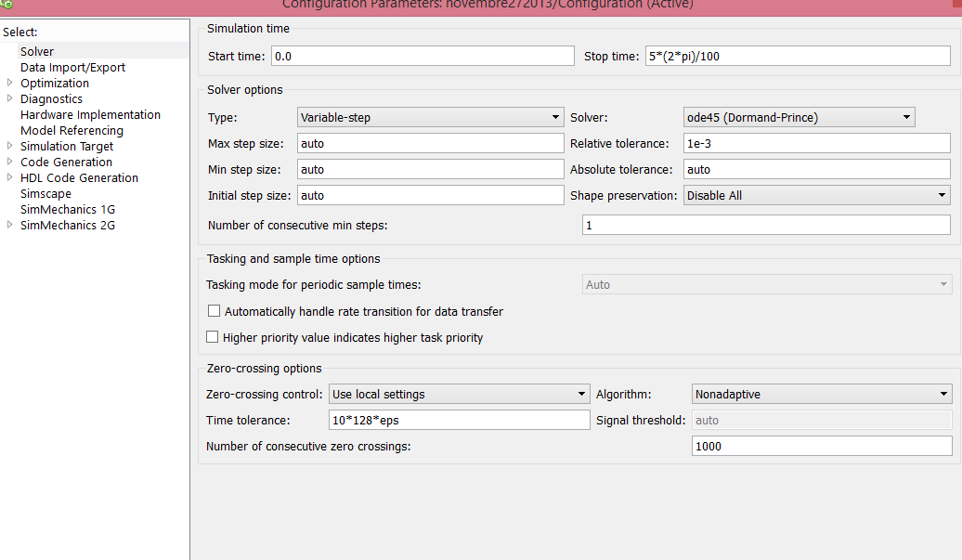This screenshot has width=962, height=560.
Task: Open the Zero-crossing control dropdown
Action: point(459,394)
